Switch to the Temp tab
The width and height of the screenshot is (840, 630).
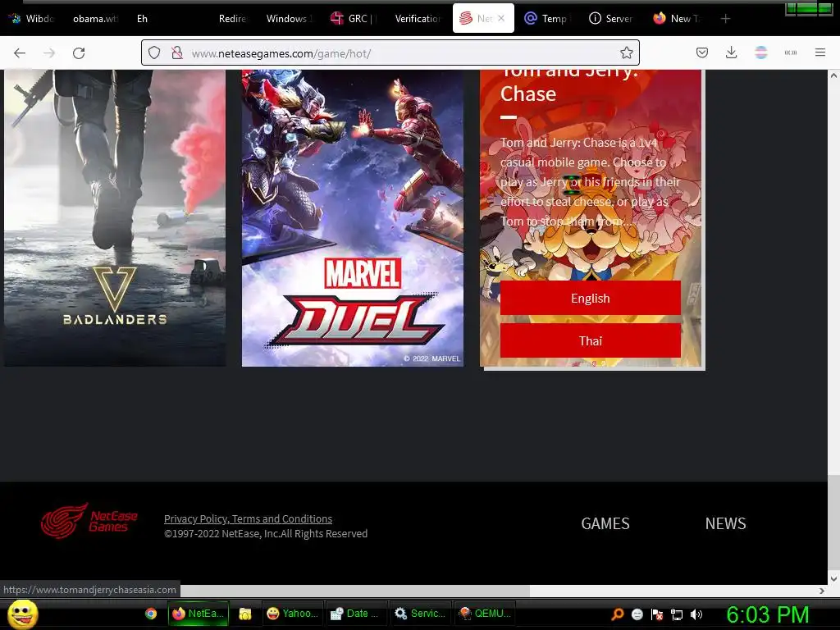[546, 19]
